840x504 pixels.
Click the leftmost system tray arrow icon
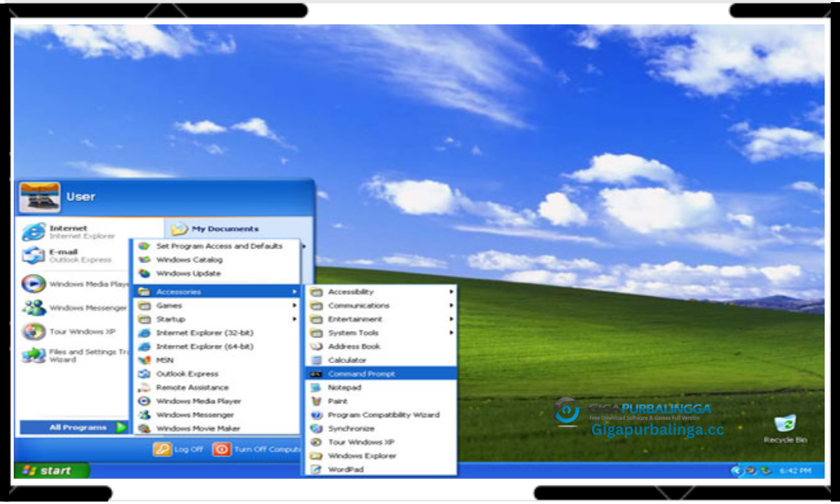736,471
